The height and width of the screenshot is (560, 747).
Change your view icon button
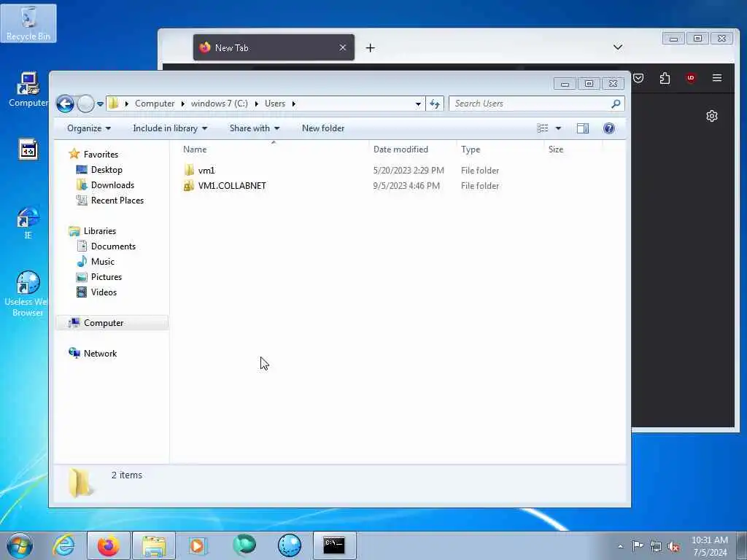point(543,128)
